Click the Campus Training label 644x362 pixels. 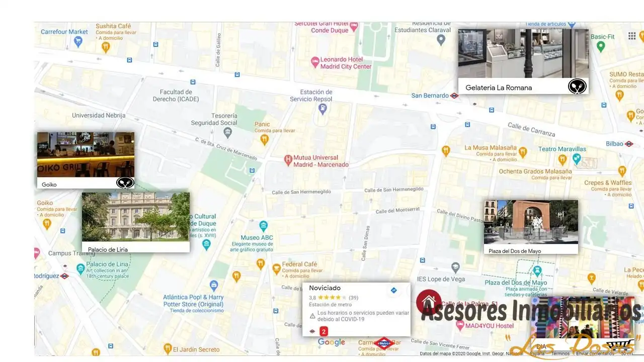click(71, 253)
